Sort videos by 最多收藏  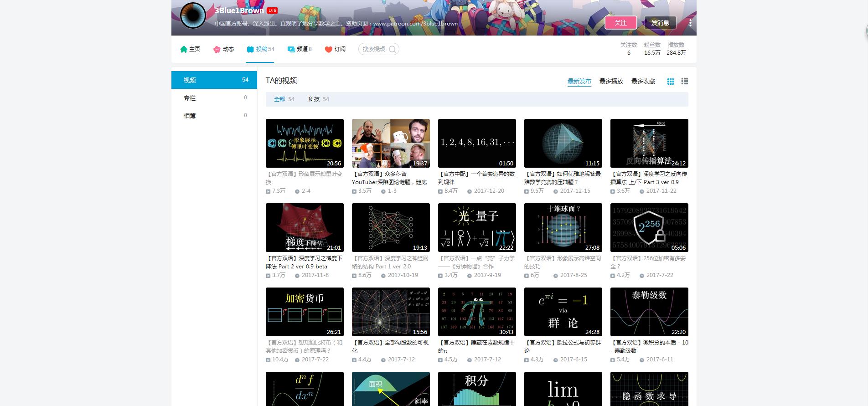click(643, 81)
